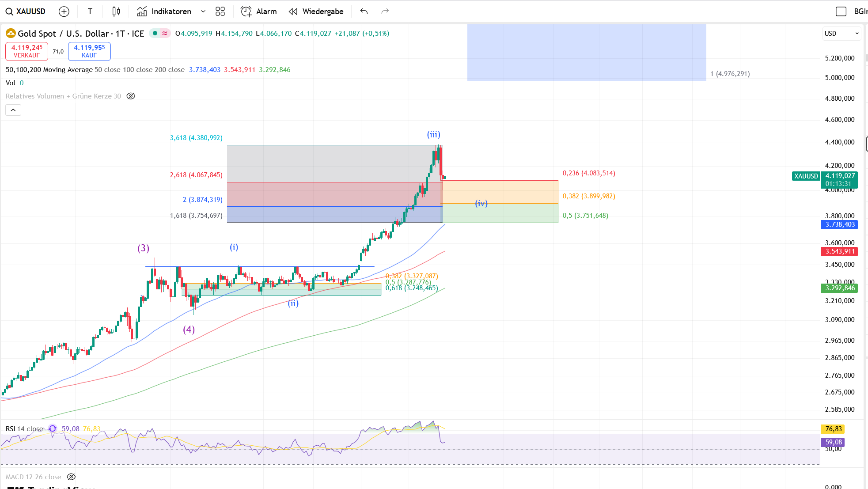Open the USD currency dropdown
Screen dimensions: 868x489
point(841,34)
